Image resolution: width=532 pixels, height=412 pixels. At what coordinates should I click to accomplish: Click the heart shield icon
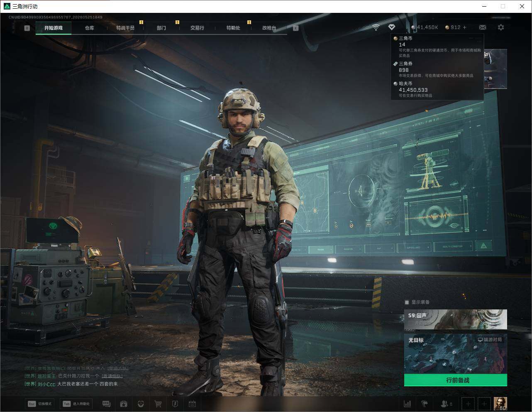(x=141, y=404)
